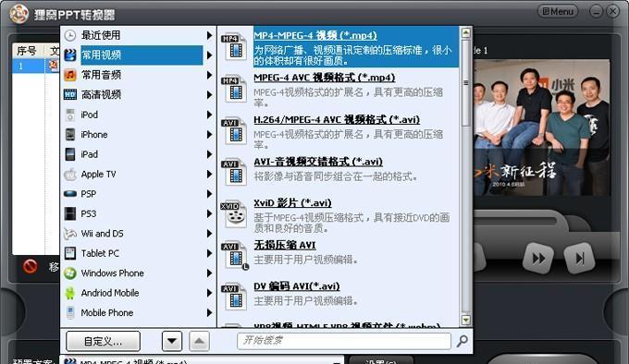Click the XviD film reel format icon
Screen dimensions: 629x364
tap(235, 213)
